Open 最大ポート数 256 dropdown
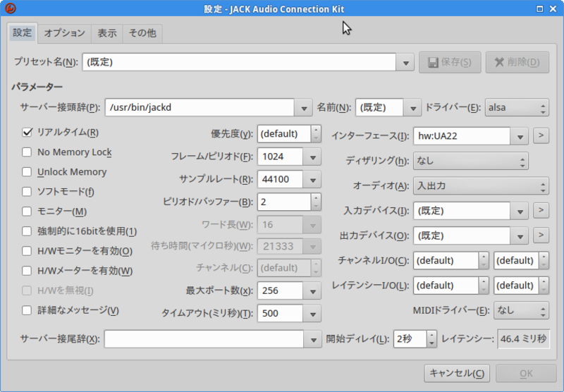The height and width of the screenshot is (392, 564). point(312,290)
